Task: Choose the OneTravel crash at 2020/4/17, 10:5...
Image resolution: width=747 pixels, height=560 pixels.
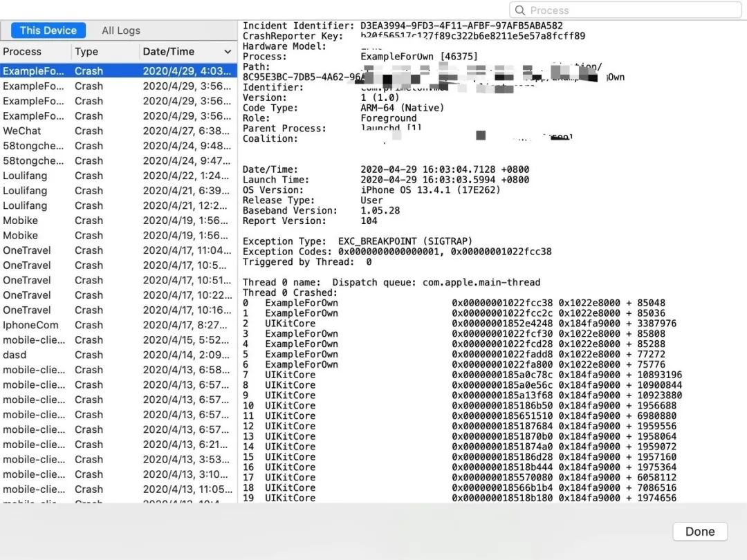Action: pyautogui.click(x=119, y=265)
